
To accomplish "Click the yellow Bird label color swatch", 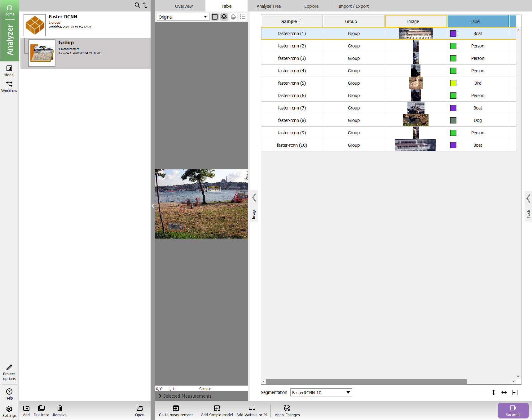I will [x=453, y=83].
